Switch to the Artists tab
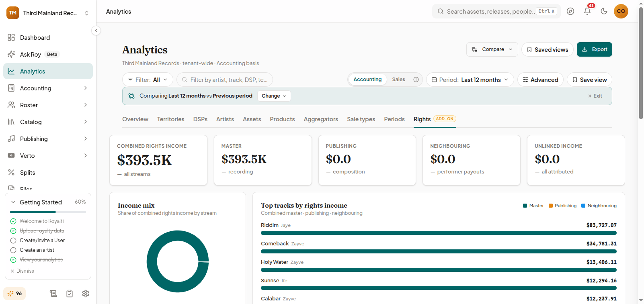The height and width of the screenshot is (304, 644). [x=225, y=119]
